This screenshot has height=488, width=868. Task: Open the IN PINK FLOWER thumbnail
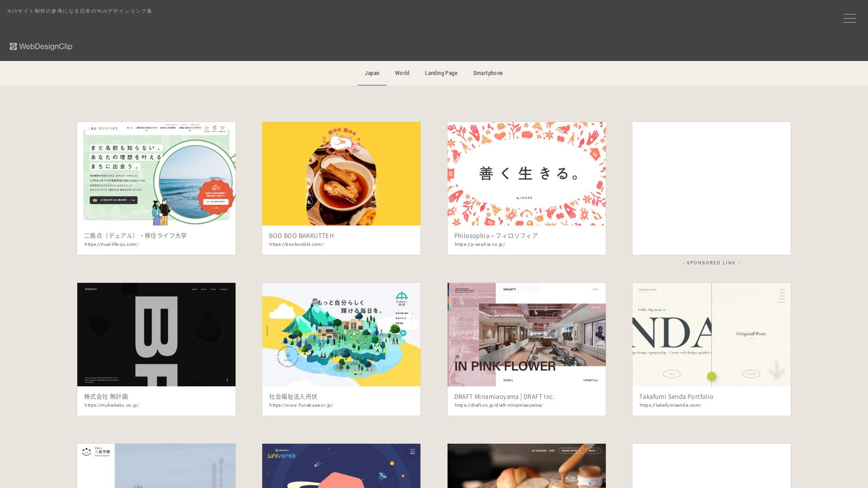[527, 335]
